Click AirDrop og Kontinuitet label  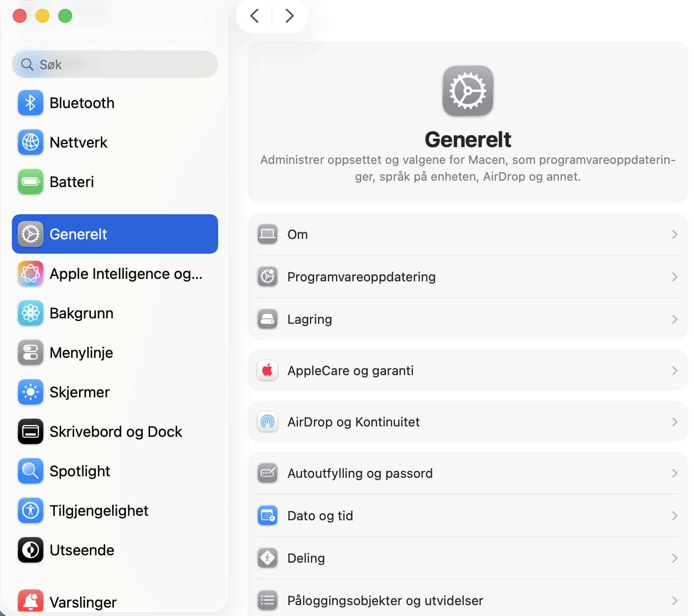(x=353, y=422)
